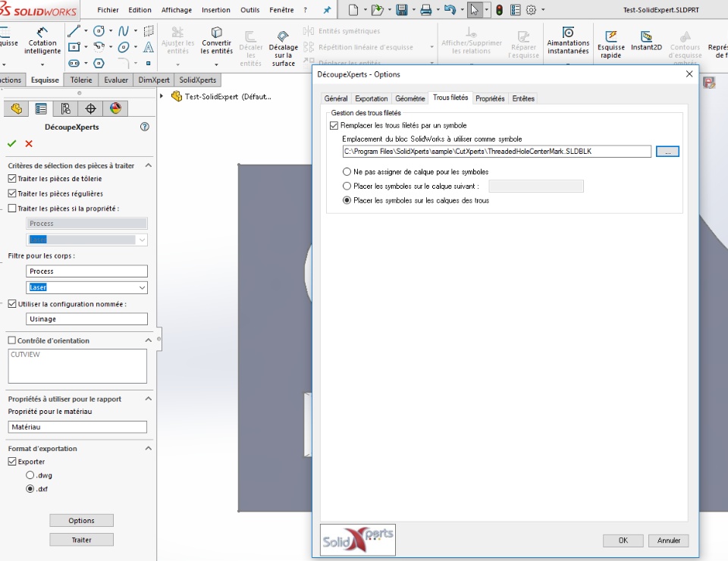The image size is (728, 561).
Task: Open the Géométrie options tab
Action: pos(410,99)
